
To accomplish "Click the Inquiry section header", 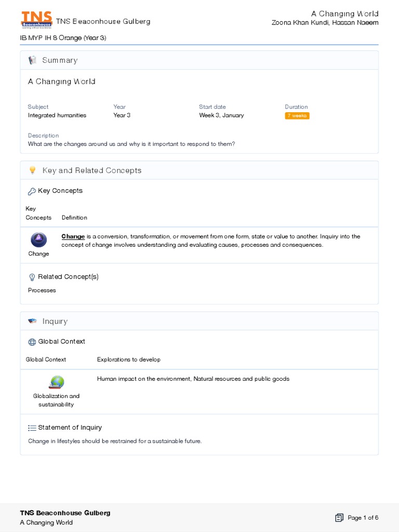I will (55, 321).
